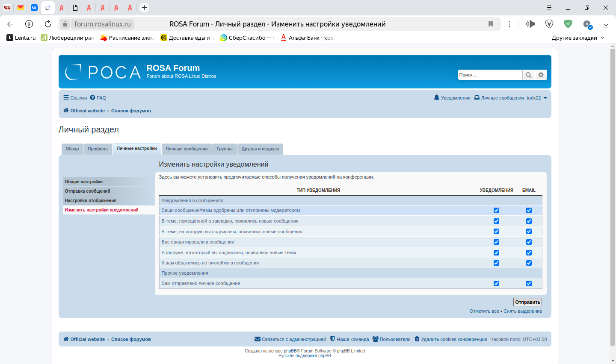This screenshot has width=616, height=364.
Task: Select Настройки отображения in the sidebar
Action: (x=109, y=200)
